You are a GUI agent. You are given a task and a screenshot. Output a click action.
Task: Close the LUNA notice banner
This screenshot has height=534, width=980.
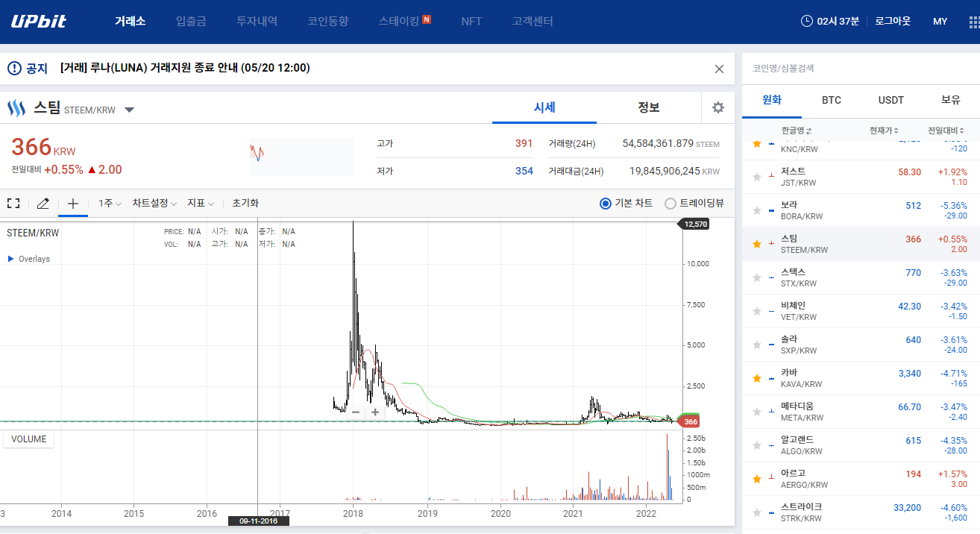point(719,69)
